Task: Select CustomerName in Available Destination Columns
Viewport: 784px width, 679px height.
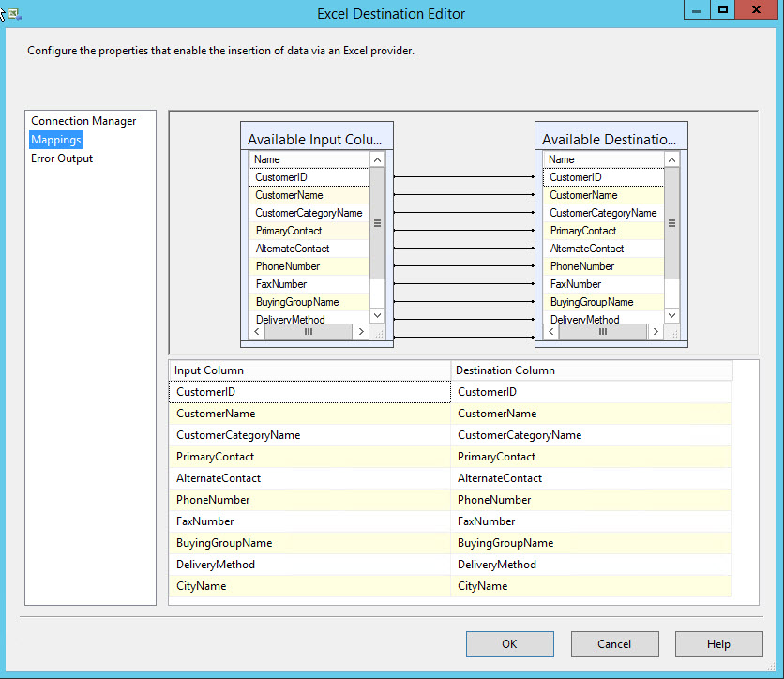Action: pyautogui.click(x=604, y=195)
